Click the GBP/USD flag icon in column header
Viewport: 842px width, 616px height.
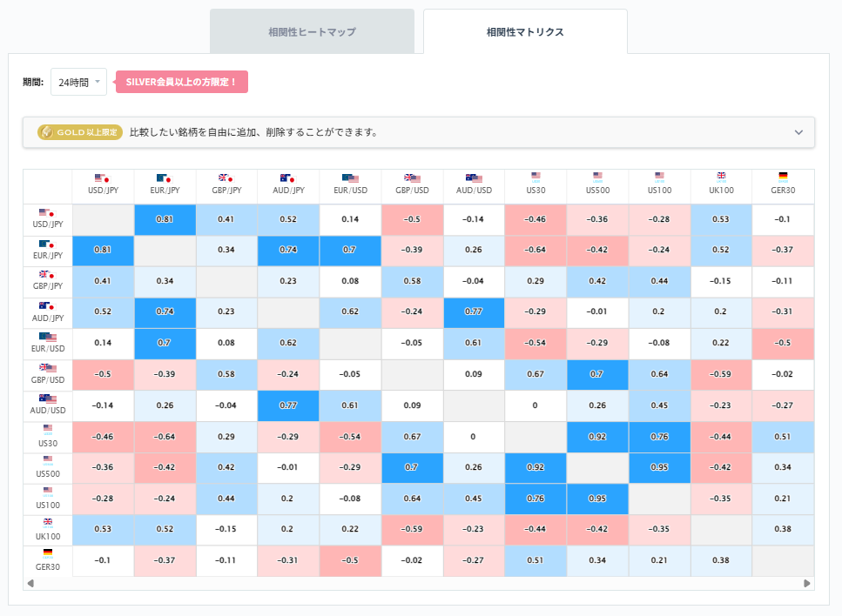point(412,177)
